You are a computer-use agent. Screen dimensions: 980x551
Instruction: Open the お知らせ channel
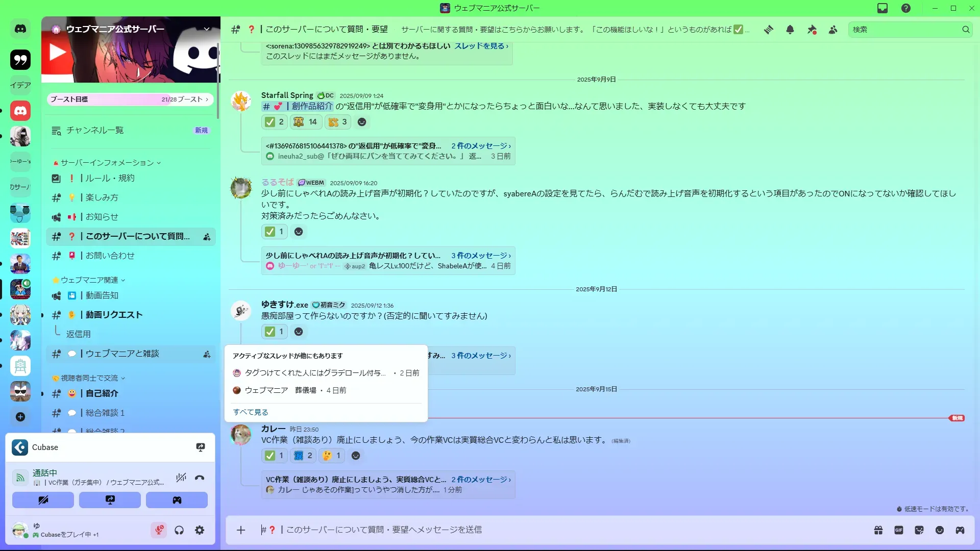click(x=102, y=217)
